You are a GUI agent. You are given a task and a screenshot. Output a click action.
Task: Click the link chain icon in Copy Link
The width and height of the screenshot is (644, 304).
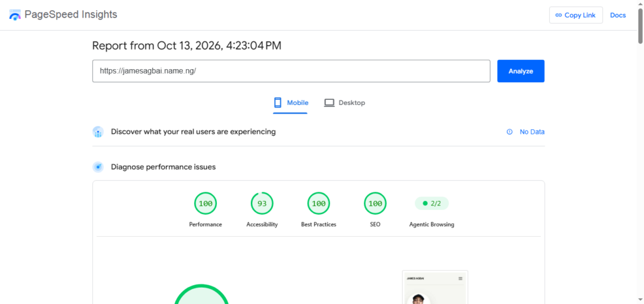click(x=558, y=15)
